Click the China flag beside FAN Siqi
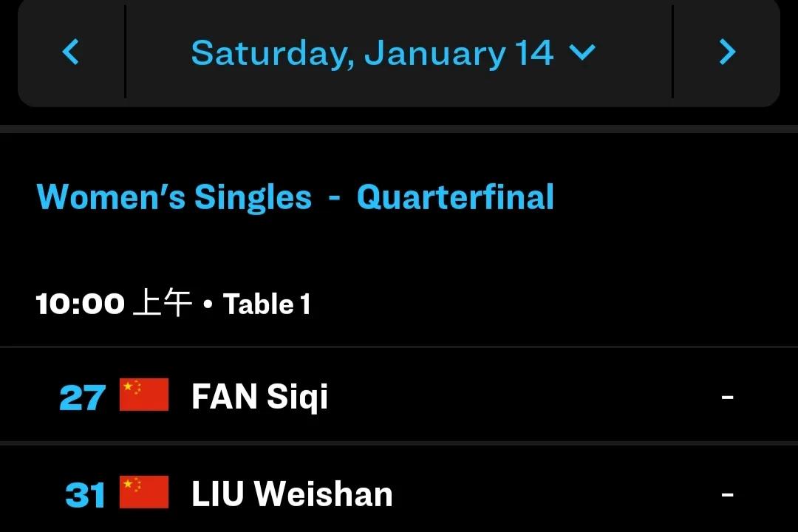Image resolution: width=798 pixels, height=532 pixels. click(x=144, y=395)
